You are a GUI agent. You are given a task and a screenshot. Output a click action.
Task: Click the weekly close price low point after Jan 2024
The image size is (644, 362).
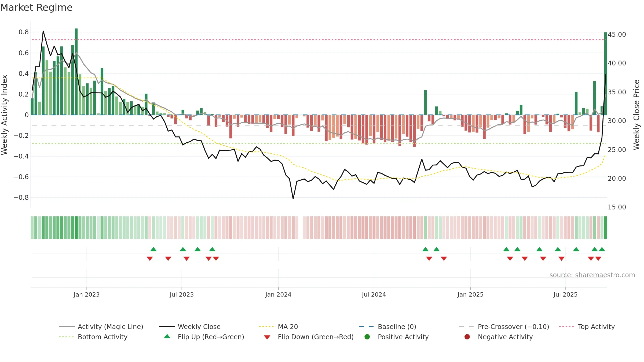click(293, 198)
